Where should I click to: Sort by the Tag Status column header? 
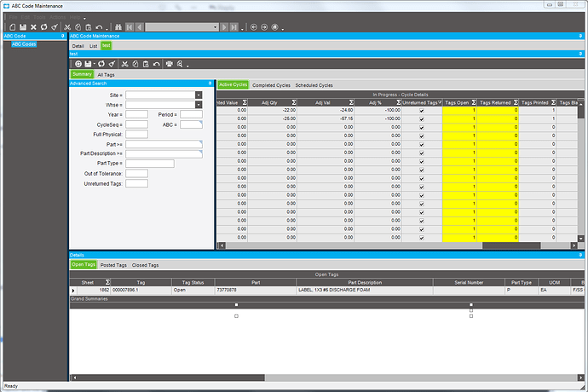point(193,282)
